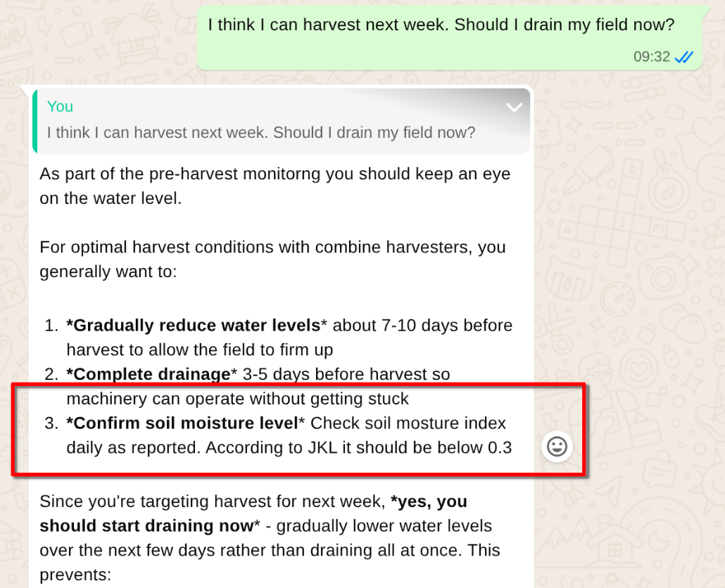Click list item number 3
This screenshot has width=725, height=588.
[x=48, y=423]
